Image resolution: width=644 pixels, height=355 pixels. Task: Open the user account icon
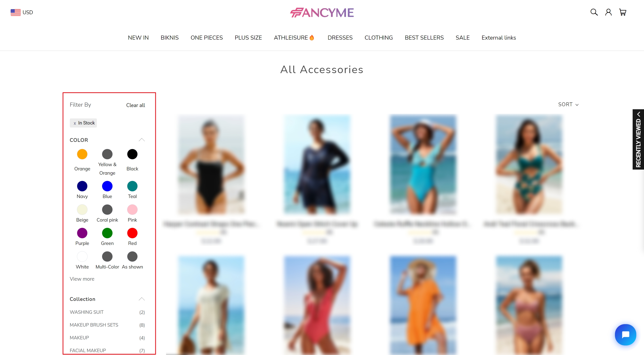[608, 12]
